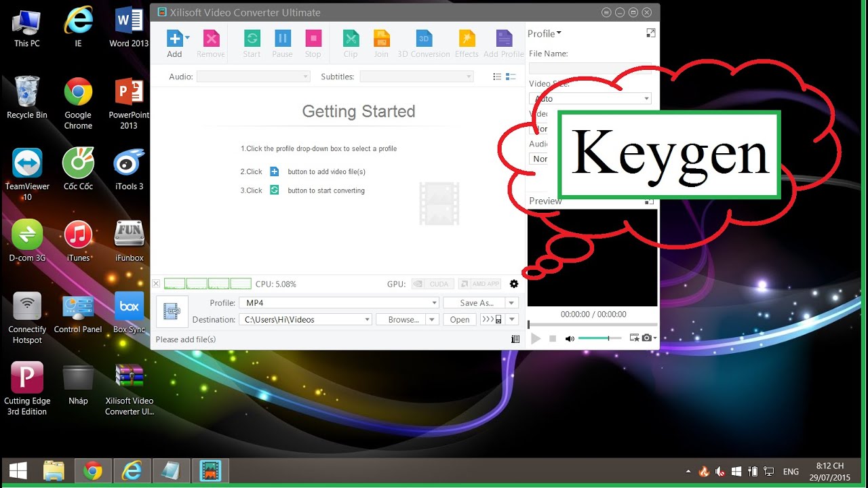This screenshot has width=868, height=488.
Task: Click the MP4 profile format icon
Action: click(x=172, y=311)
